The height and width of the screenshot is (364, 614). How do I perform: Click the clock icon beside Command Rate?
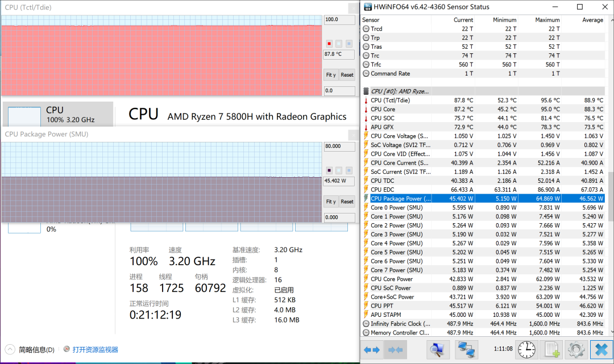(366, 73)
